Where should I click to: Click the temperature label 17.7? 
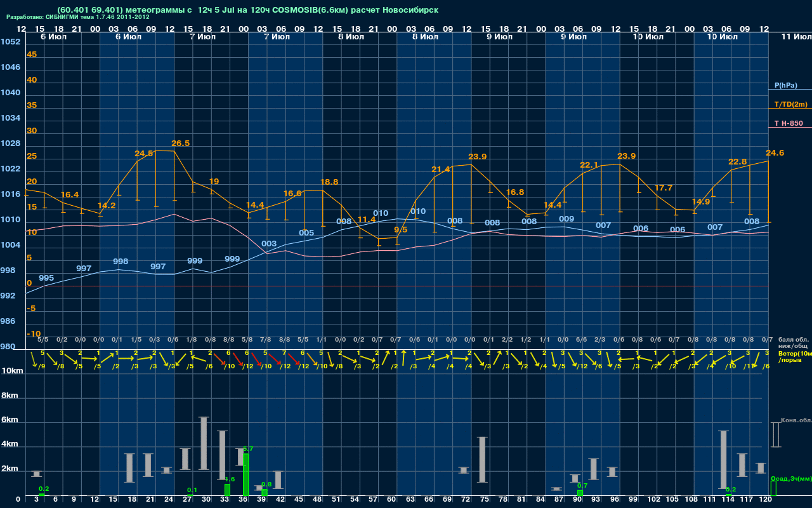coord(664,188)
